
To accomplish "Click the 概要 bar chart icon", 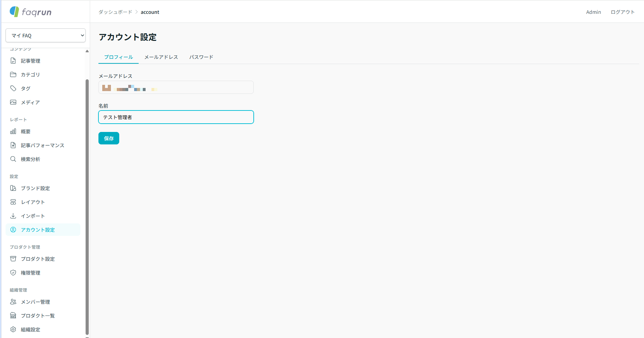I will click(13, 131).
